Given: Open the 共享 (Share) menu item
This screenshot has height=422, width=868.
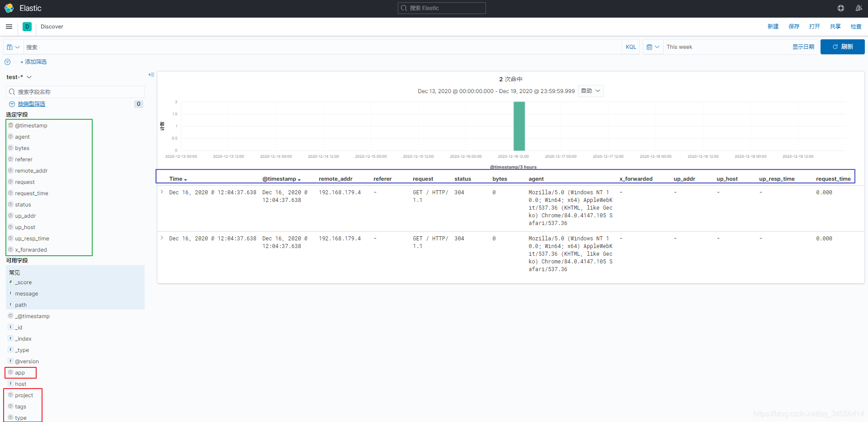Looking at the screenshot, I should click(835, 27).
